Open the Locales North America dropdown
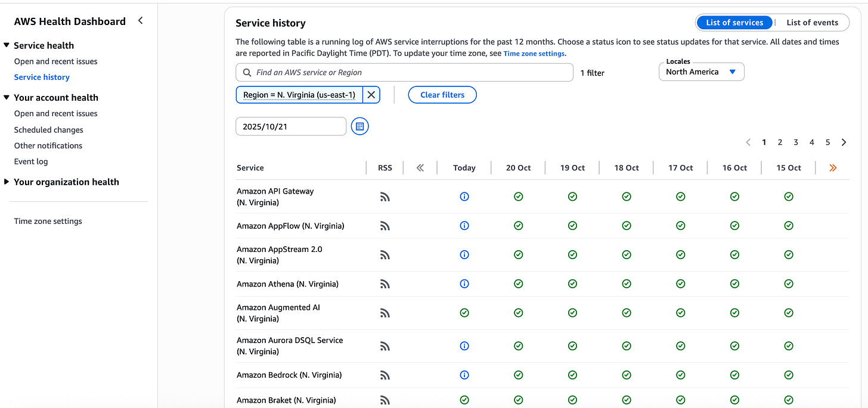The width and height of the screenshot is (868, 408). [702, 72]
